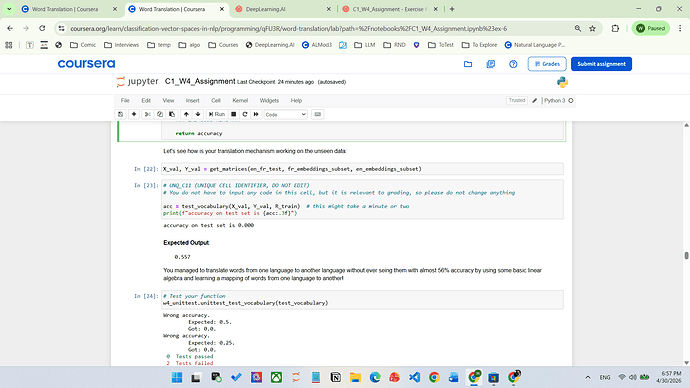Open the zoom magnifier icon in address bar
This screenshot has height=388, width=690.
click(577, 28)
